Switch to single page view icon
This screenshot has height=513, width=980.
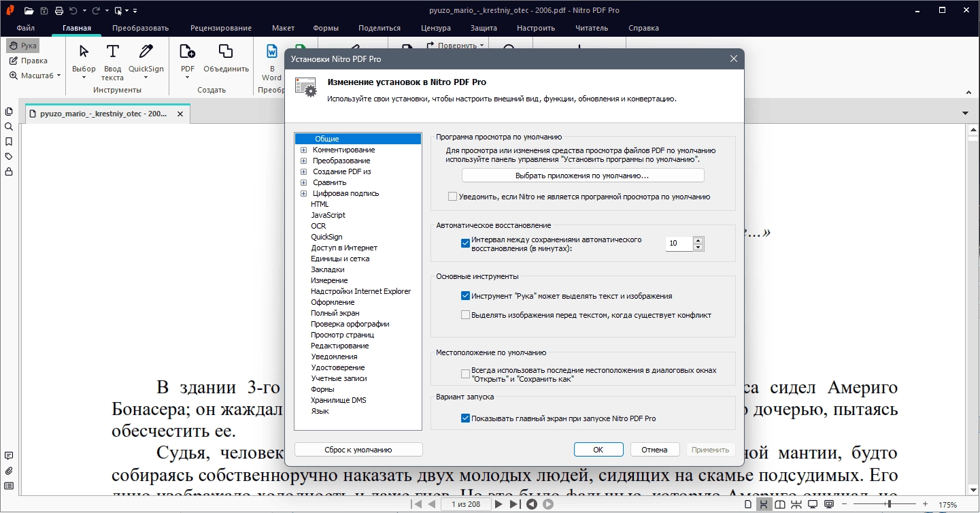pos(748,504)
